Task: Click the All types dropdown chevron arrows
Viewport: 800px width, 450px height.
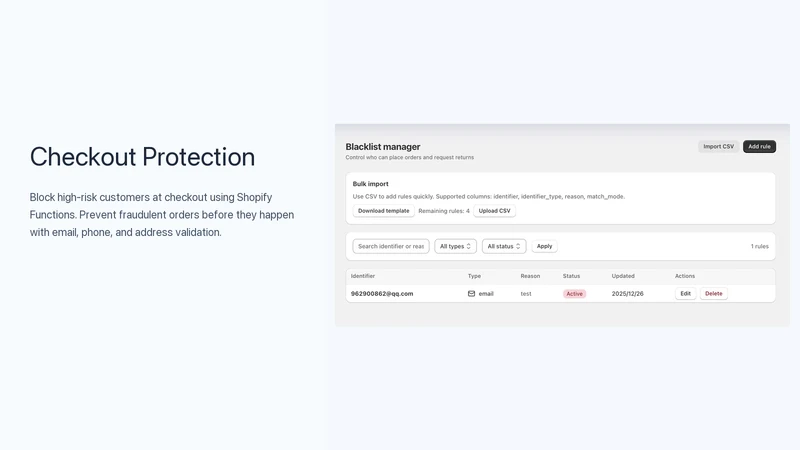Action: (x=468, y=246)
